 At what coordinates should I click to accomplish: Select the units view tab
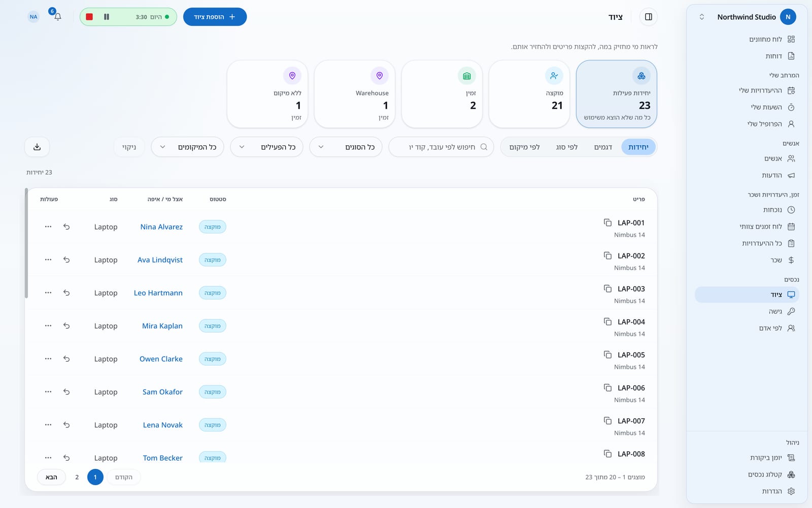pos(638,147)
